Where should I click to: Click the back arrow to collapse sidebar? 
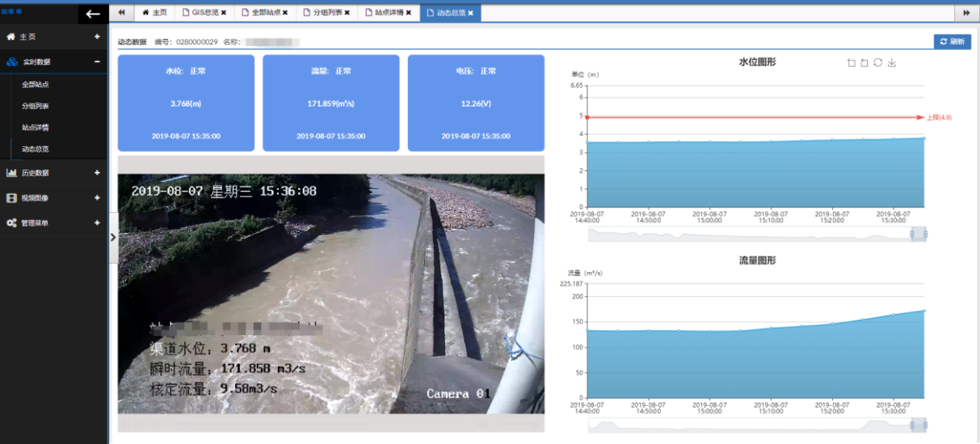(x=93, y=14)
